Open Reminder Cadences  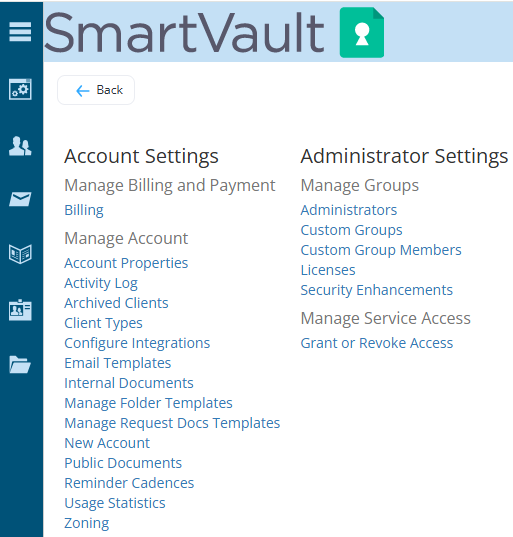point(129,483)
